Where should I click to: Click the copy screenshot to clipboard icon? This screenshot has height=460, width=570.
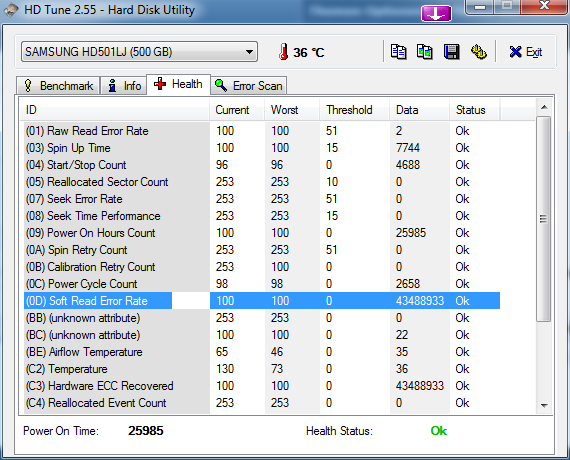point(425,52)
